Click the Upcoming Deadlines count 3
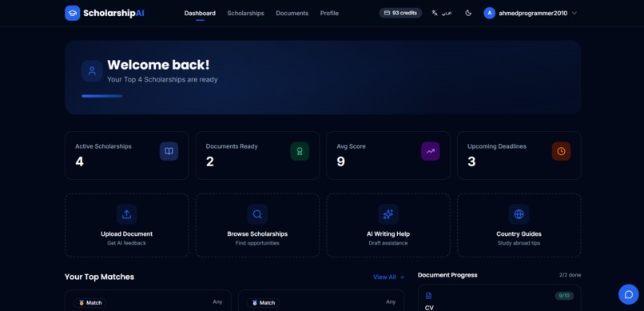 point(471,161)
